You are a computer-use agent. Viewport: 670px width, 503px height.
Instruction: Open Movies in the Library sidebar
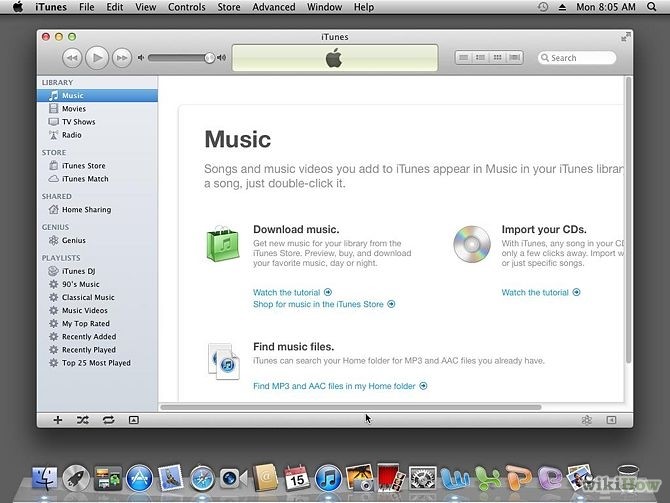point(97,109)
